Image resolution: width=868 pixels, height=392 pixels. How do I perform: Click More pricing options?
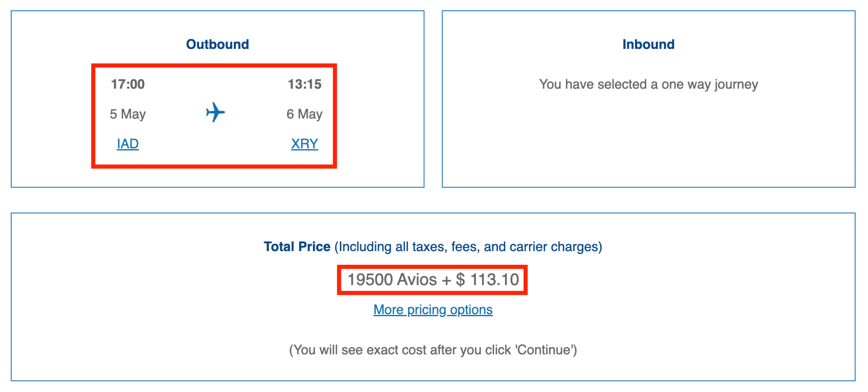(x=432, y=310)
